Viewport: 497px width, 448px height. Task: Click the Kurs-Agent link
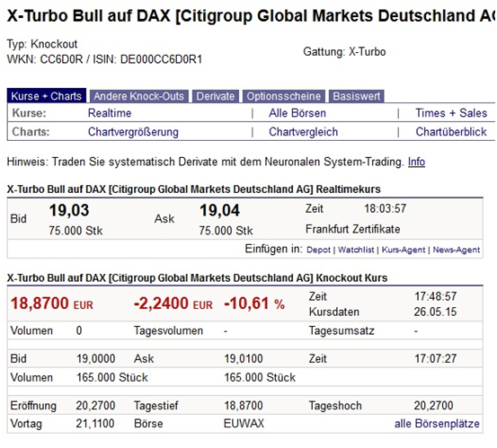404,250
